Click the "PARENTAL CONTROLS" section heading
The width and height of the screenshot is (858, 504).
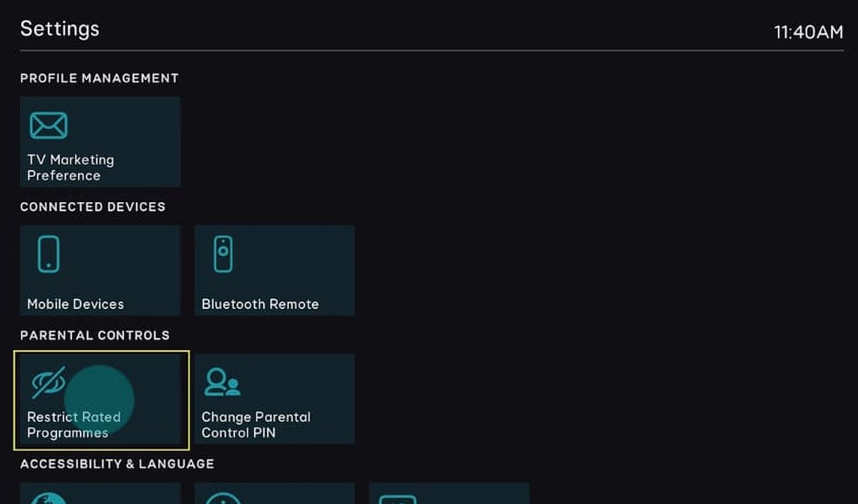(95, 335)
